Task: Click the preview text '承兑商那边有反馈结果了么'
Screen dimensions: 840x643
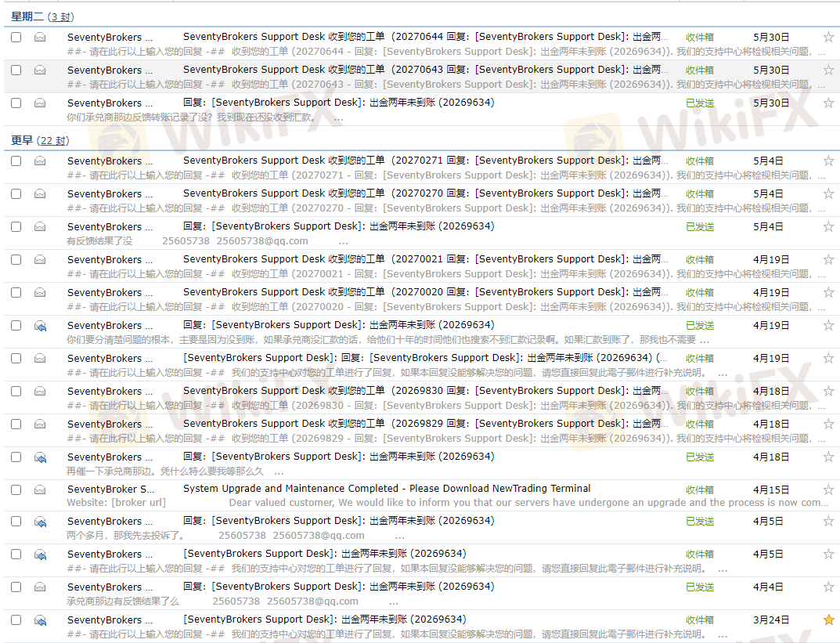Action: 123,601
